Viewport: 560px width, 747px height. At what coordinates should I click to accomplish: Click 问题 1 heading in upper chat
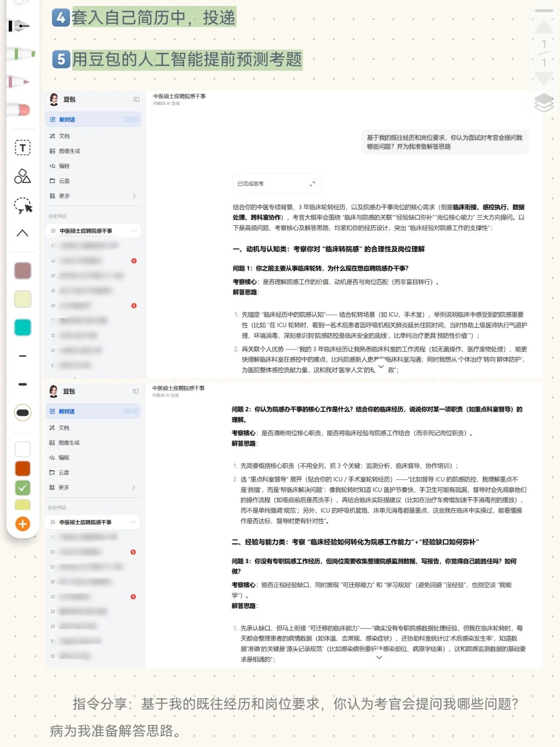[320, 268]
